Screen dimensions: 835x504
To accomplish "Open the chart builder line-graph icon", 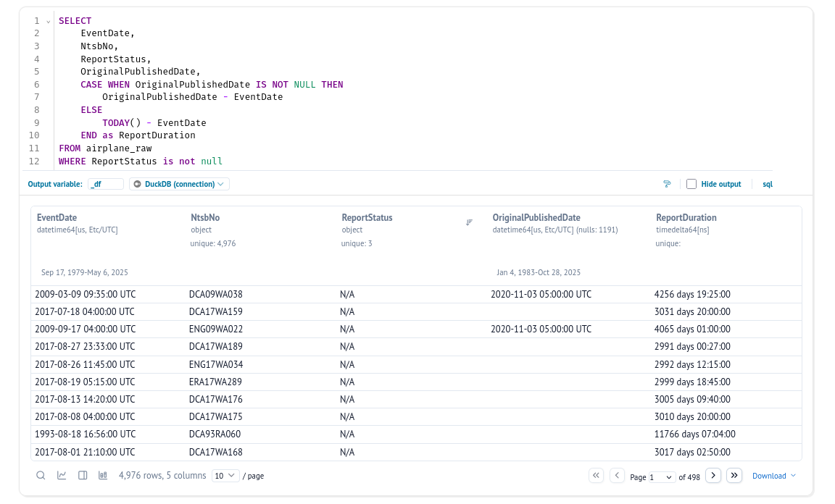I will [62, 476].
